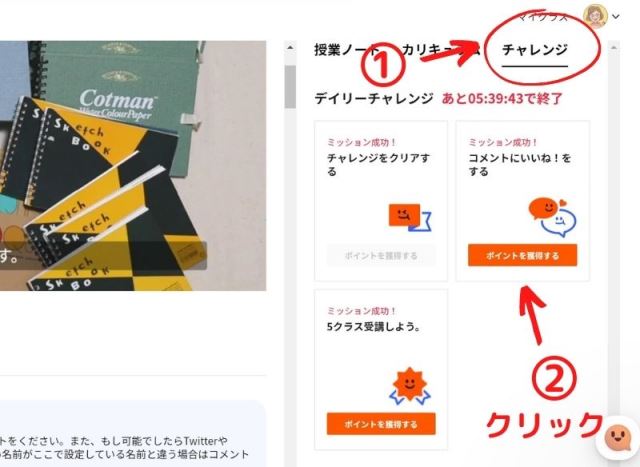Claim points for コメントにいいね mission
The width and height of the screenshot is (640, 467).
[522, 256]
